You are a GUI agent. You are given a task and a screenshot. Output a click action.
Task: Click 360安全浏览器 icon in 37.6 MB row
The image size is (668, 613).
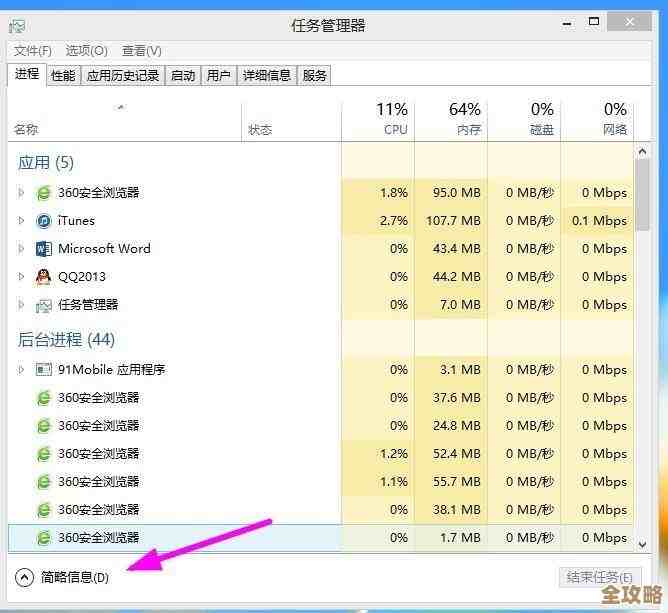pos(43,398)
